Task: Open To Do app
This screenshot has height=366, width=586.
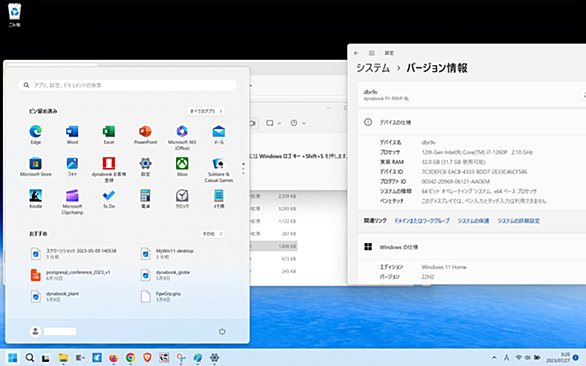Action: pyautogui.click(x=109, y=199)
